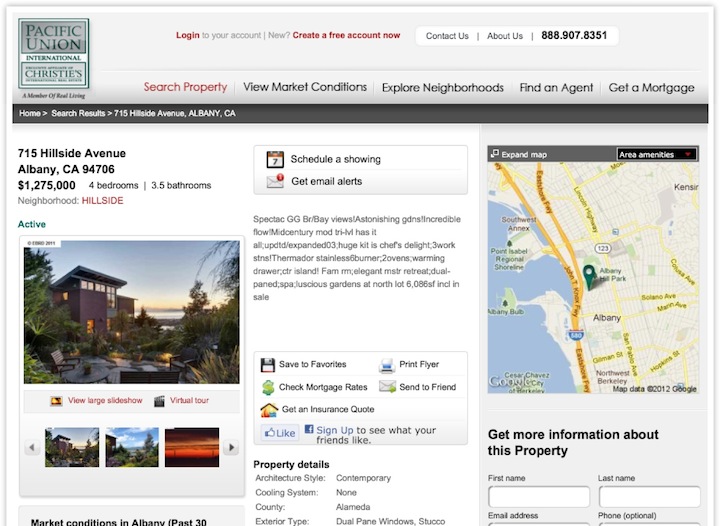Click the calendar icon for Schedule a showing
Viewport: 720px width, 526px height.
click(x=275, y=159)
